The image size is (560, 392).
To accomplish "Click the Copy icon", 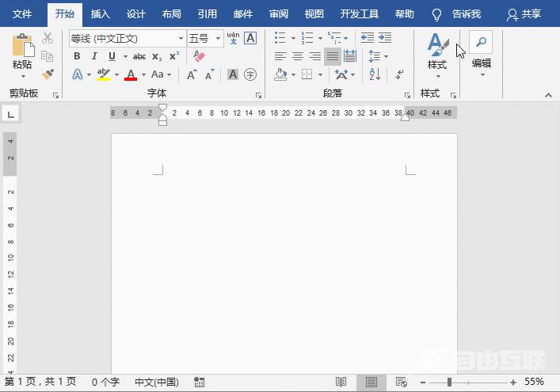I will point(48,56).
